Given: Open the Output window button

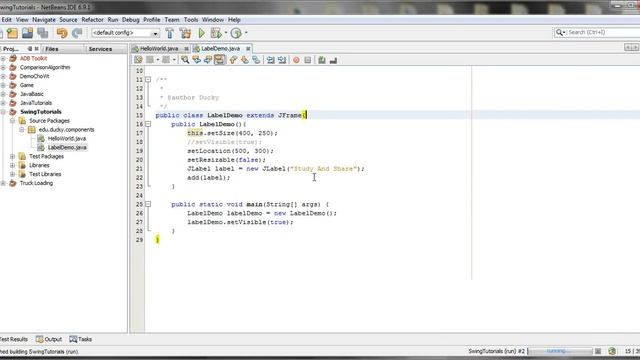Looking at the screenshot, I should (49, 339).
